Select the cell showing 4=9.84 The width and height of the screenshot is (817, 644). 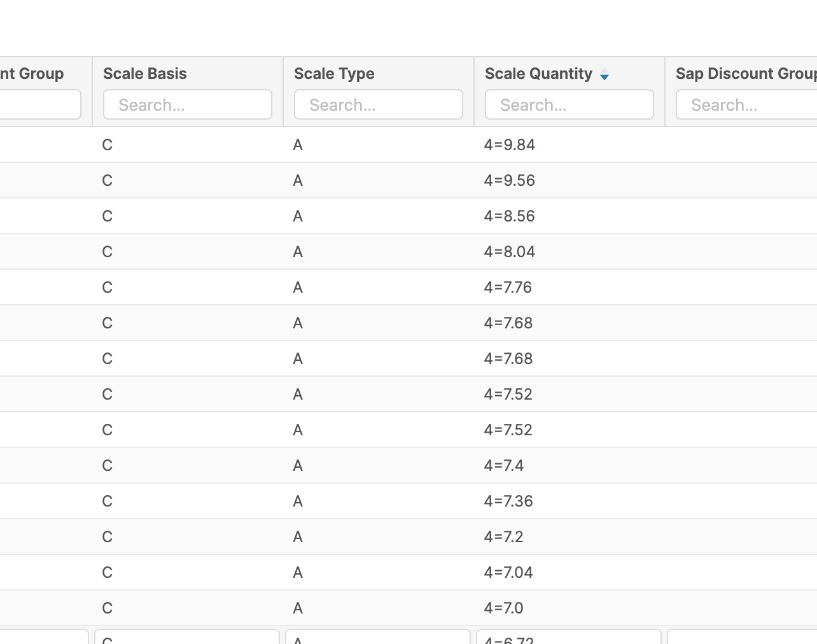[509, 145]
